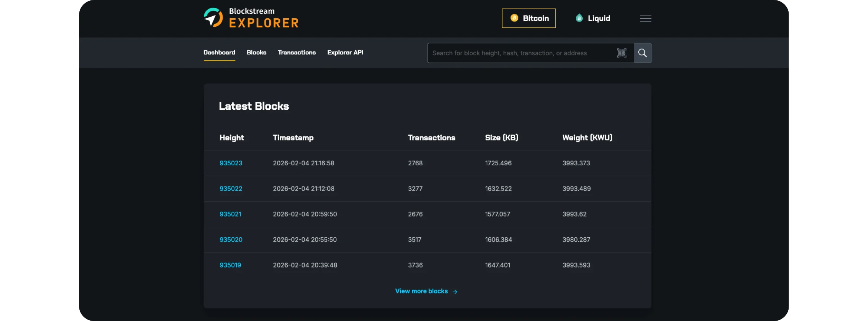The height and width of the screenshot is (321, 868).
Task: Open block 935022 details
Action: [x=231, y=189]
